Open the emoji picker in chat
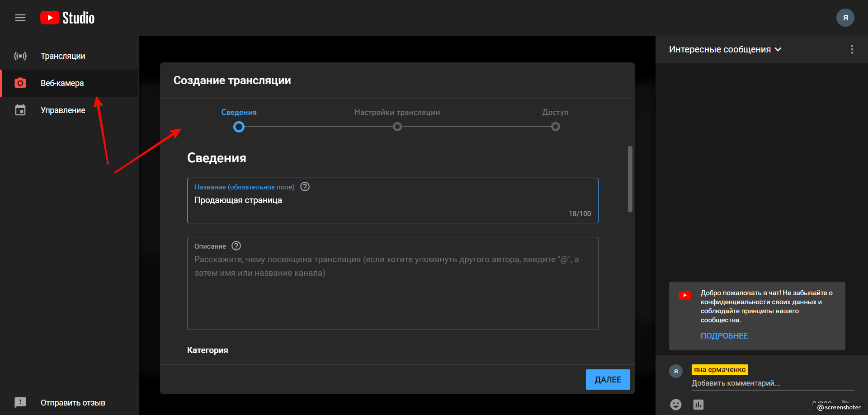This screenshot has height=415, width=868. 675,404
